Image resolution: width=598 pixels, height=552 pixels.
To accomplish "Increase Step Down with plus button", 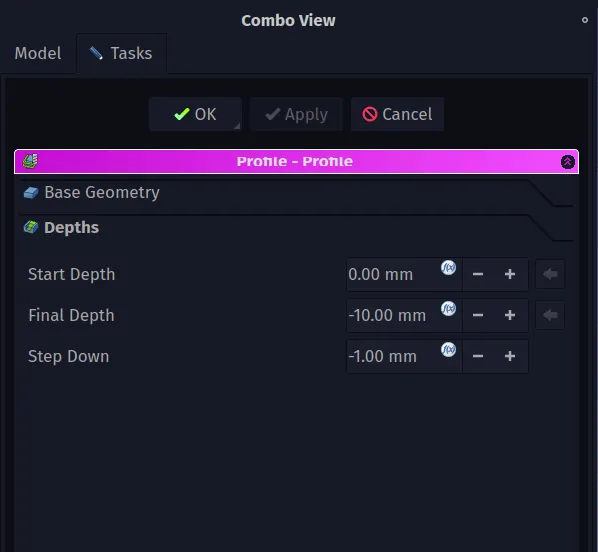I will (x=510, y=356).
